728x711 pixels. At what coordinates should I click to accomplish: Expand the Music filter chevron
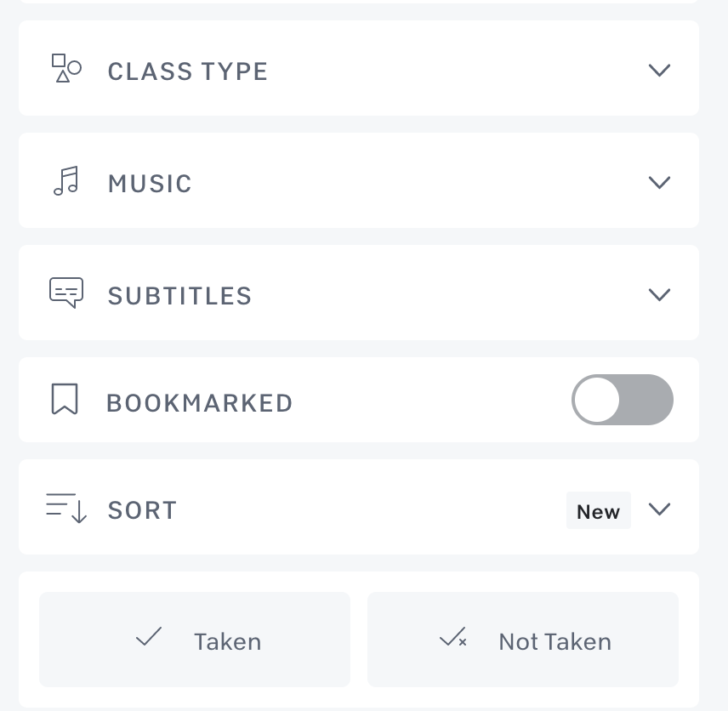point(659,182)
